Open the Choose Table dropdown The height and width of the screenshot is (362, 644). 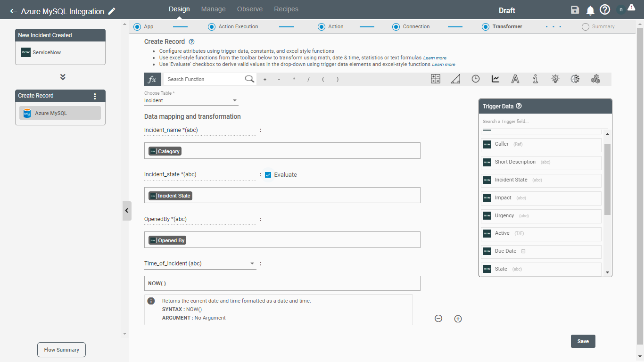pyautogui.click(x=191, y=100)
